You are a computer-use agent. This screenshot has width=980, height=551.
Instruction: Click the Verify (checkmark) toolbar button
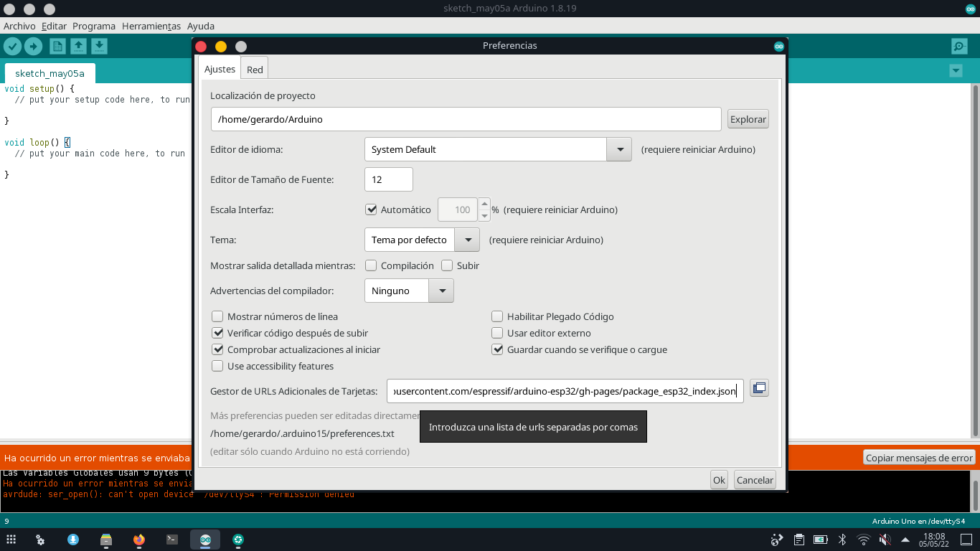[12, 47]
